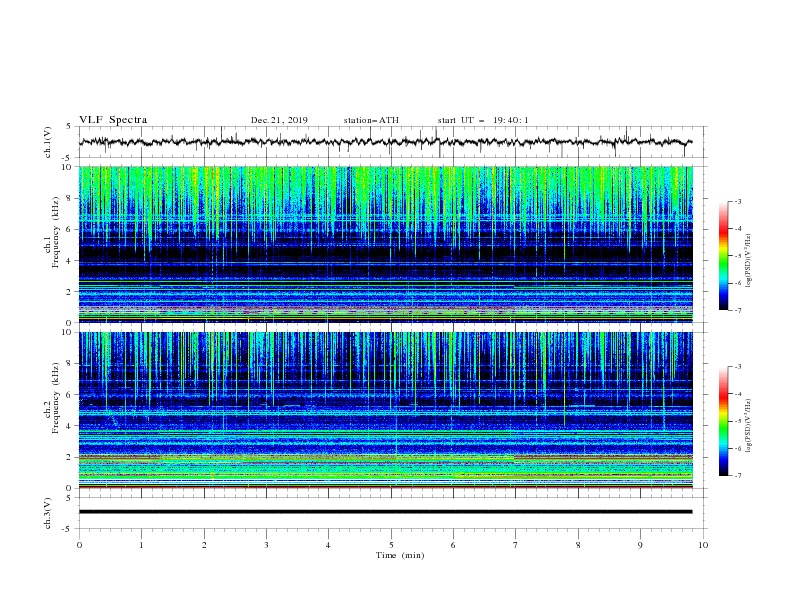
Task: Click the 'Time (min)' axis label
Action: point(400,555)
